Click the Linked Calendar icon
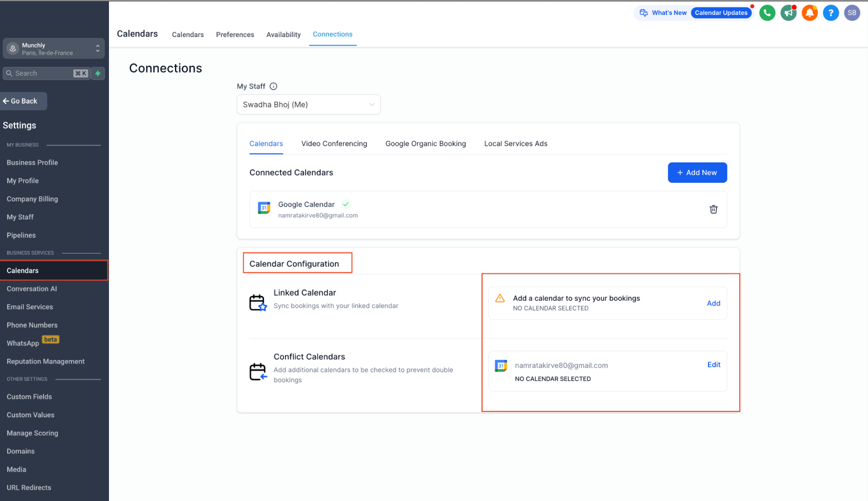This screenshot has height=501, width=868. click(x=258, y=302)
